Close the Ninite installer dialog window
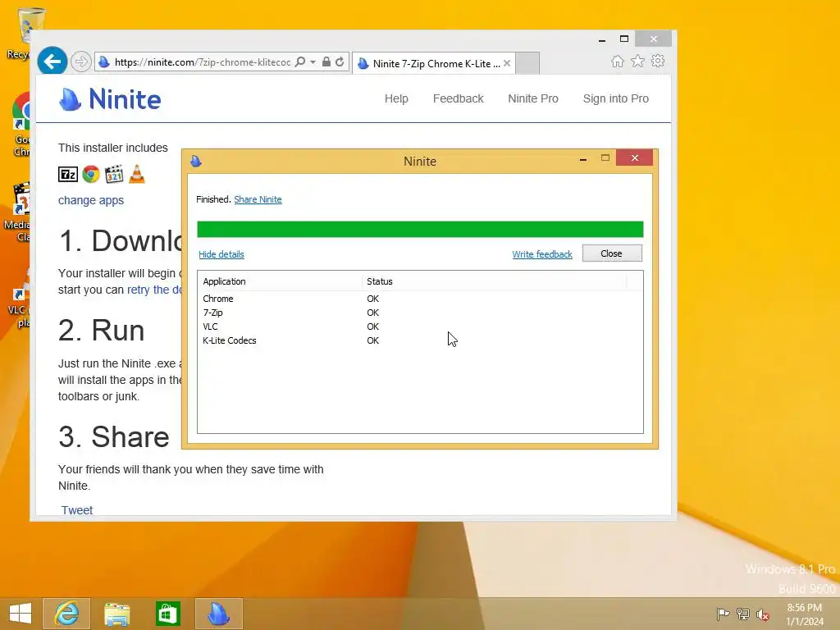Image resolution: width=840 pixels, height=630 pixels. tap(634, 158)
